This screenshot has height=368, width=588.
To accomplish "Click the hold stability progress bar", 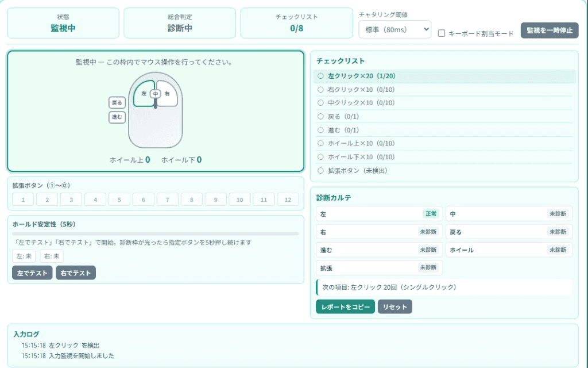I will [x=155, y=234].
